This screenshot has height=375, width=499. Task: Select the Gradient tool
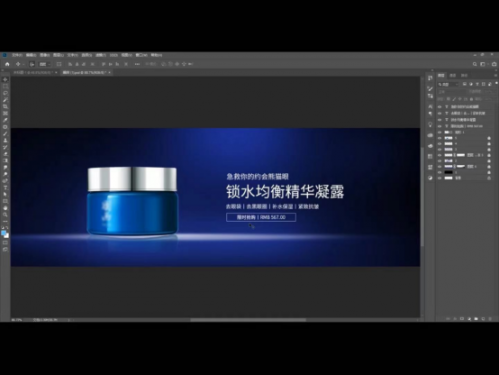pyautogui.click(x=5, y=161)
